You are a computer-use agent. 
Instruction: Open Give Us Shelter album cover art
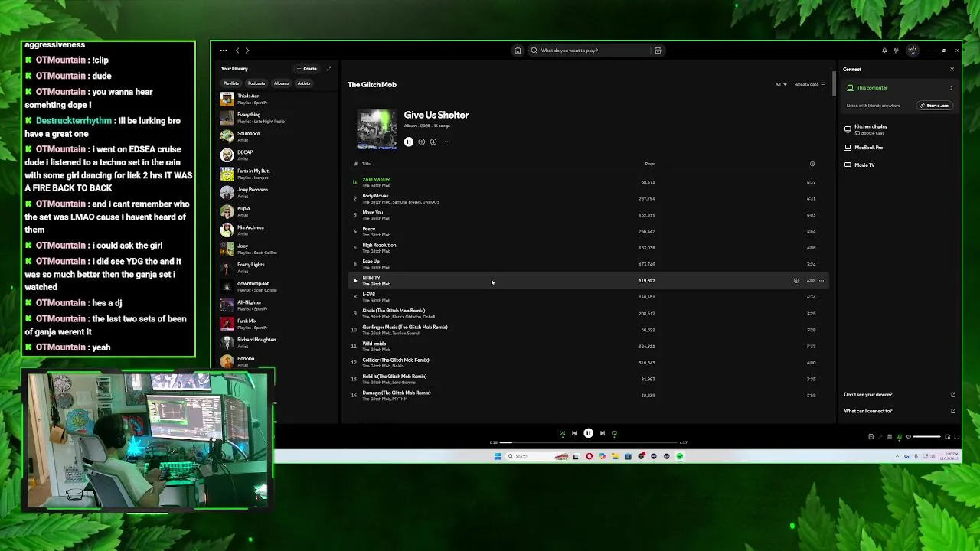pos(377,129)
